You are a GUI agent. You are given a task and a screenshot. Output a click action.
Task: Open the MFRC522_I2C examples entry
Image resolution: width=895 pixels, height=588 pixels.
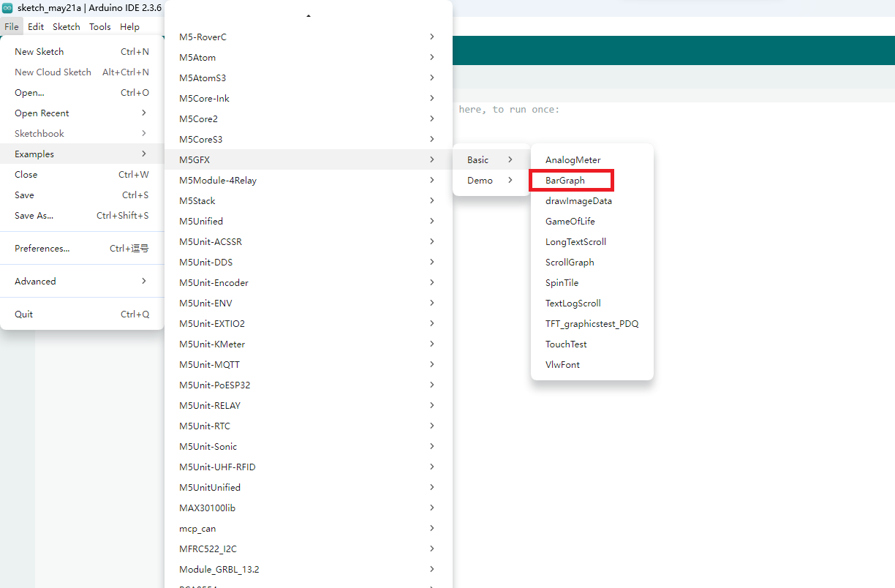point(309,549)
